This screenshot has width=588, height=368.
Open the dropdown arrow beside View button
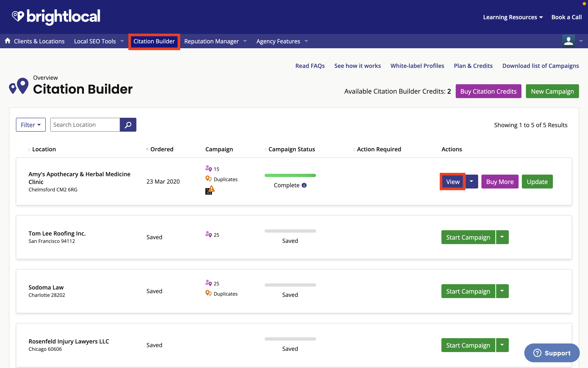[x=471, y=182]
